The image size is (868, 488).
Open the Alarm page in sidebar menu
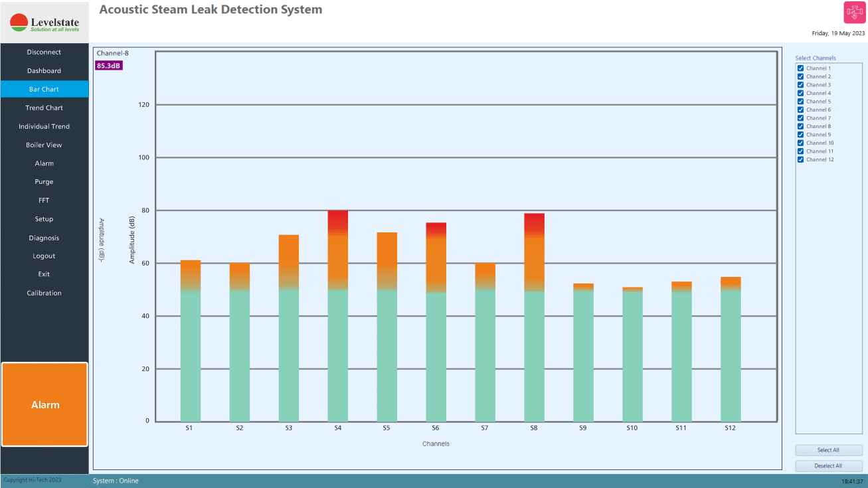pyautogui.click(x=44, y=163)
